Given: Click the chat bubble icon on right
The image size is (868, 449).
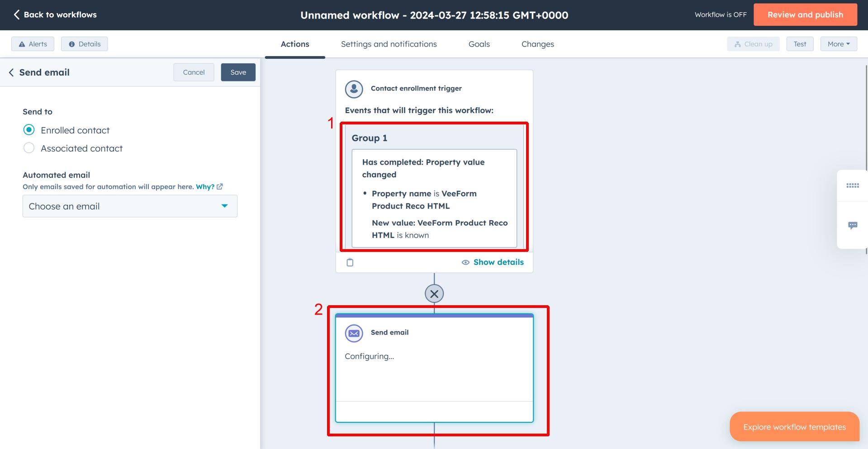Looking at the screenshot, I should [x=853, y=225].
